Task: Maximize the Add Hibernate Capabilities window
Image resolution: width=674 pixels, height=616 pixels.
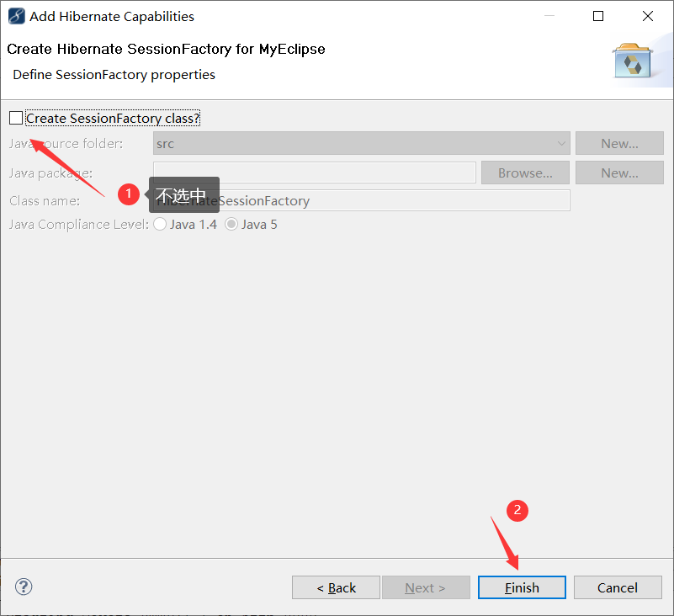Action: (x=598, y=16)
